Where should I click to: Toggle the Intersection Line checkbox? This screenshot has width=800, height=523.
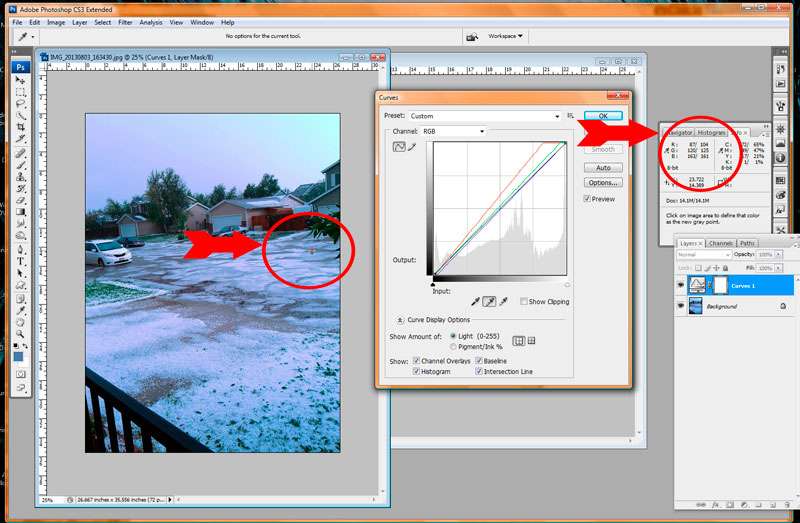(479, 371)
